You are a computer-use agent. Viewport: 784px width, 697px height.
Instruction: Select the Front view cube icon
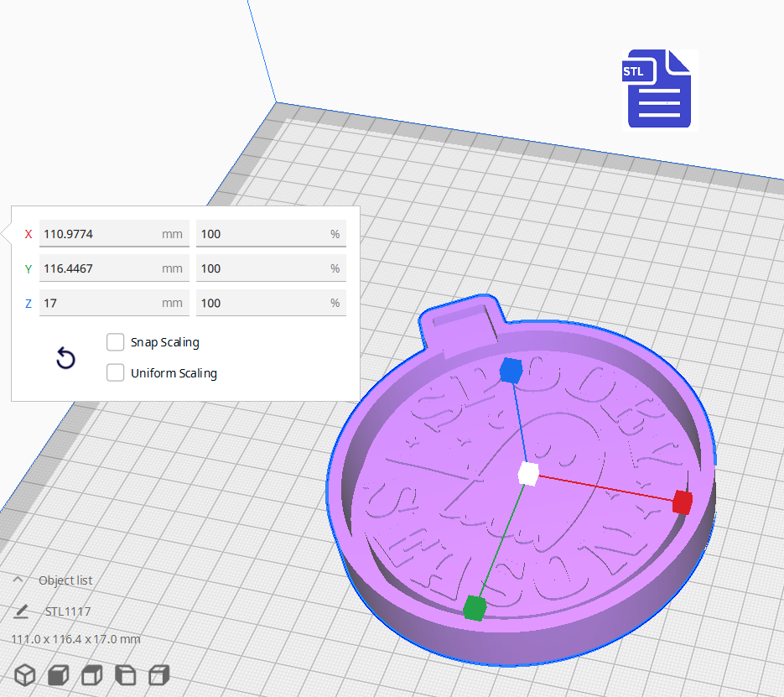click(58, 674)
